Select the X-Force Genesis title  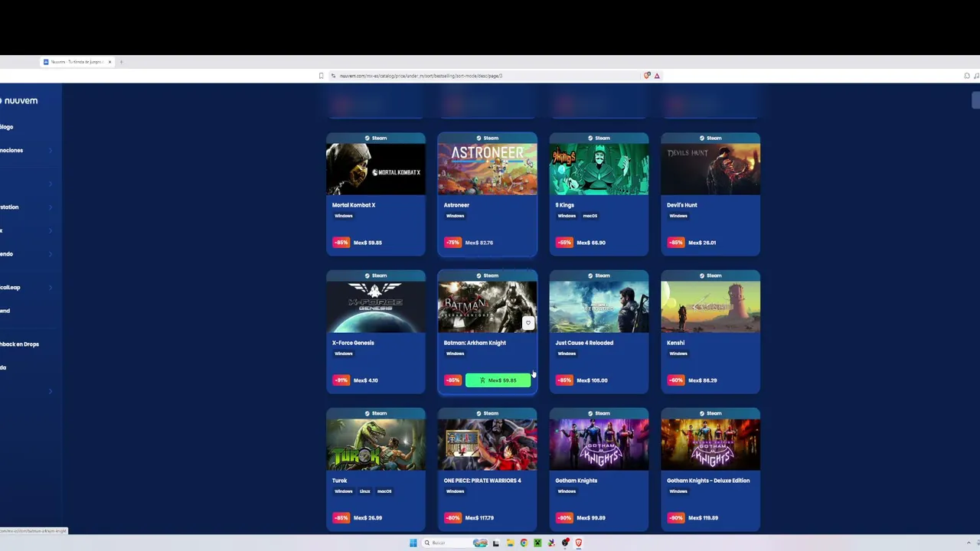click(353, 343)
